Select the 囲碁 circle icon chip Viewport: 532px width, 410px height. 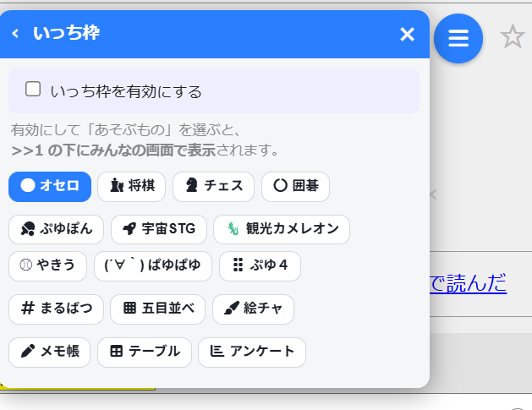(295, 187)
